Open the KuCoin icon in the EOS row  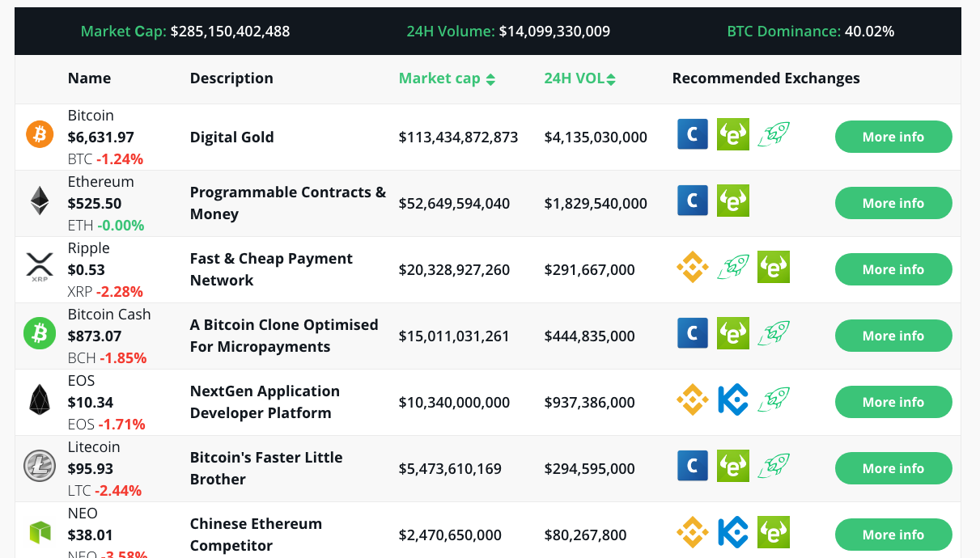733,399
